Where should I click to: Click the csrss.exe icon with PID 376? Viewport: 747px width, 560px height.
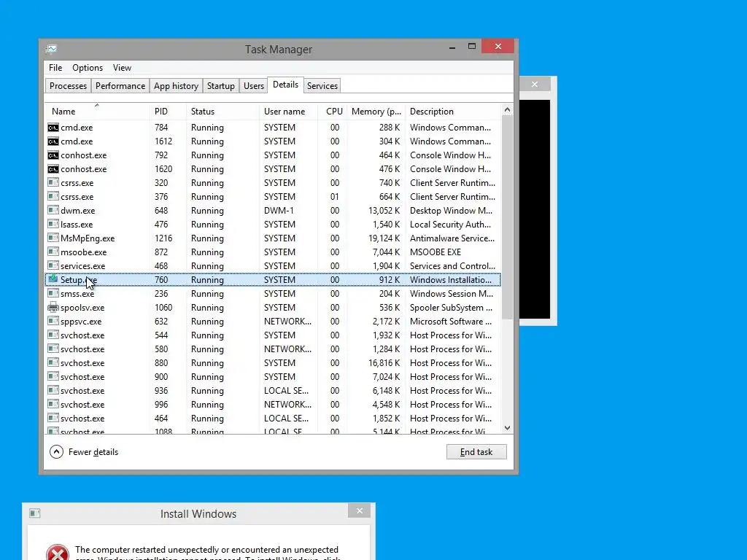coord(53,196)
